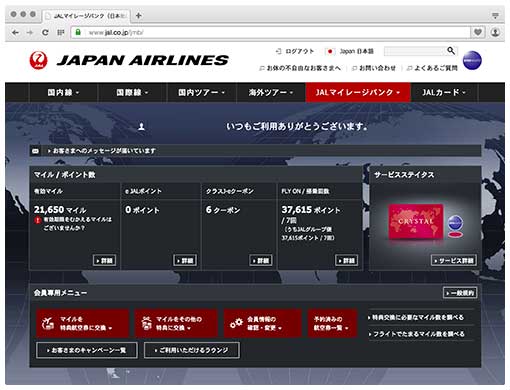Expand the red member information button
Viewport: 510px width, 390px height.
point(263,323)
